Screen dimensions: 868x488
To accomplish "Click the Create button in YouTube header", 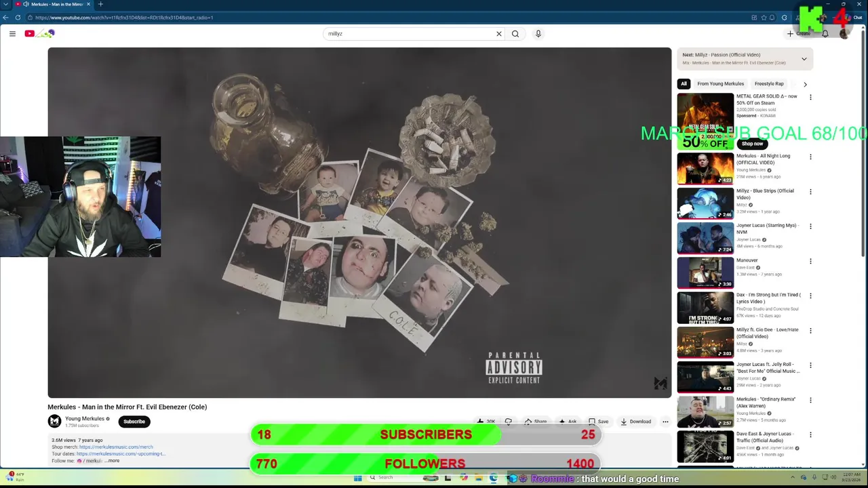I will click(x=799, y=33).
